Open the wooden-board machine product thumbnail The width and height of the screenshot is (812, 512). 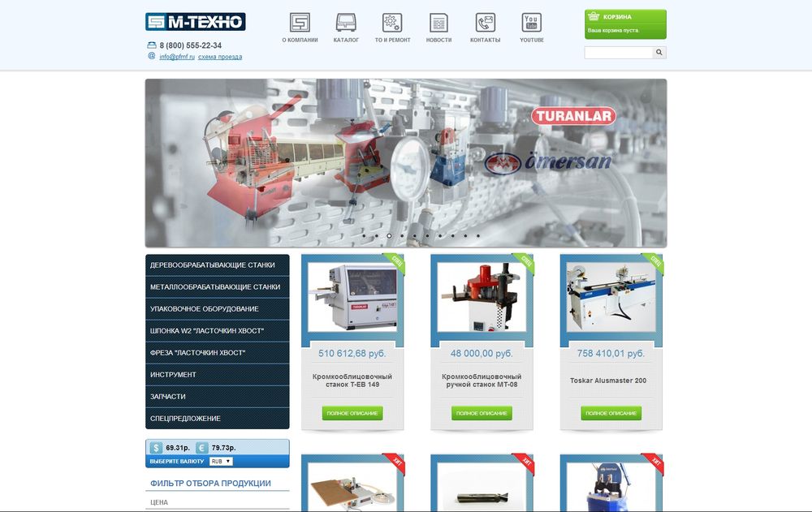352,487
